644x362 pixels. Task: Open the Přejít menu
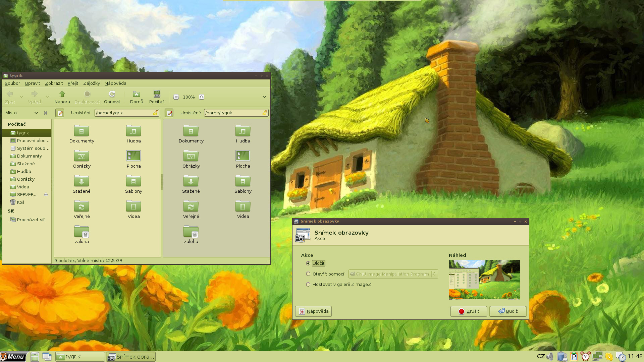coord(73,83)
